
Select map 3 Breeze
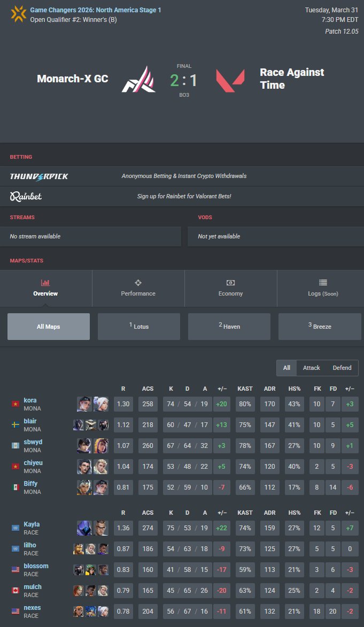point(320,327)
